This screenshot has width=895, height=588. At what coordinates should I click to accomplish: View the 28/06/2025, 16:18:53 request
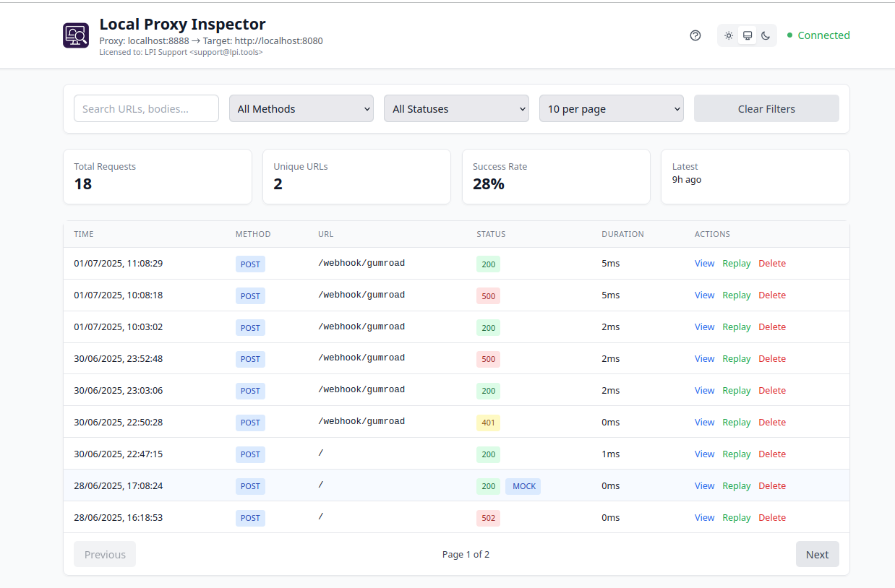coord(704,518)
